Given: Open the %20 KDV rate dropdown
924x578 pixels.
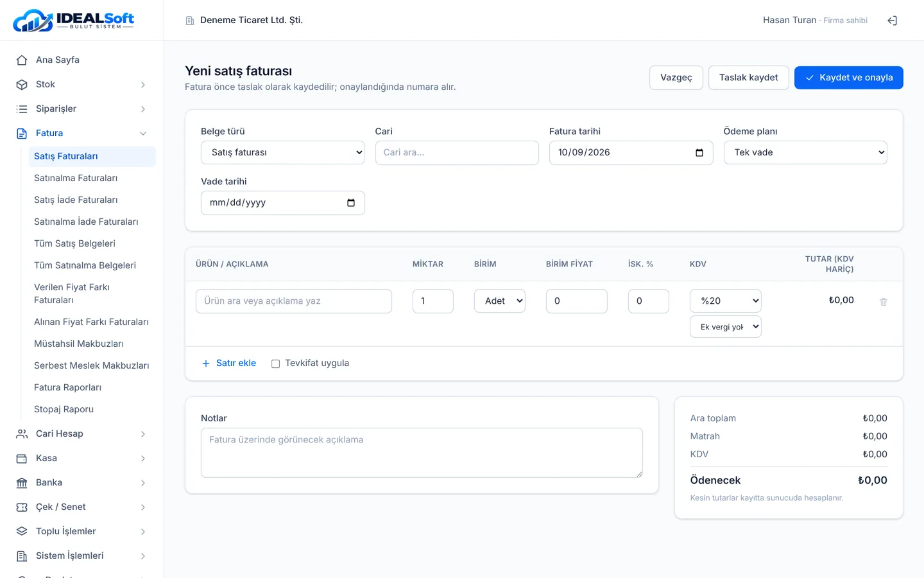Looking at the screenshot, I should [726, 301].
